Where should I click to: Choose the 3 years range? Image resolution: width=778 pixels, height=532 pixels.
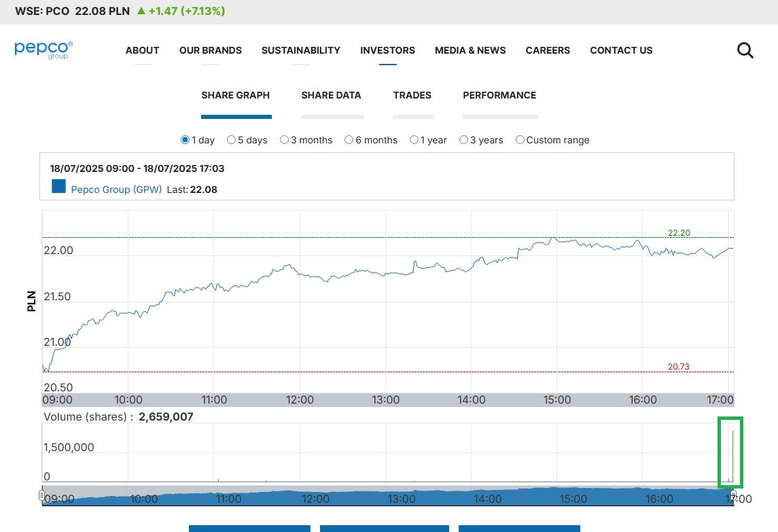pyautogui.click(x=463, y=140)
